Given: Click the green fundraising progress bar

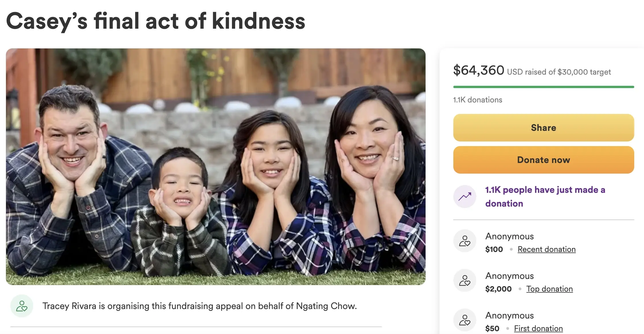Looking at the screenshot, I should (x=543, y=87).
